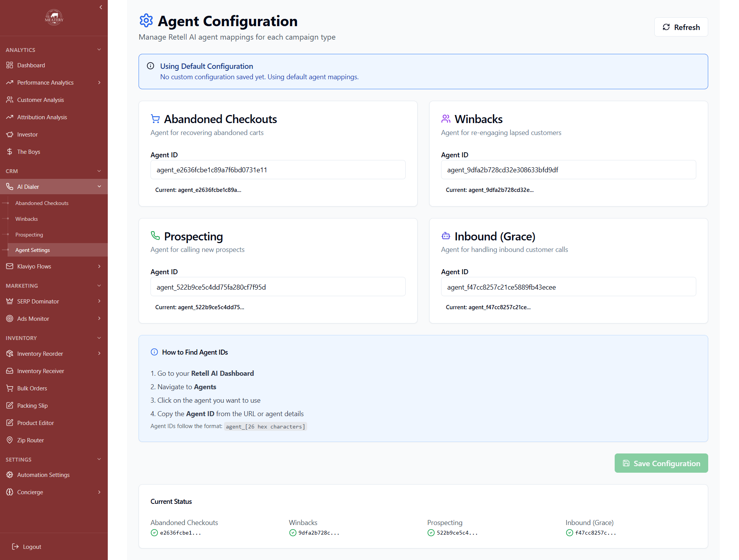Screen dimensions: 739x560
Task: Open the Agent Settings page
Action: [32, 250]
